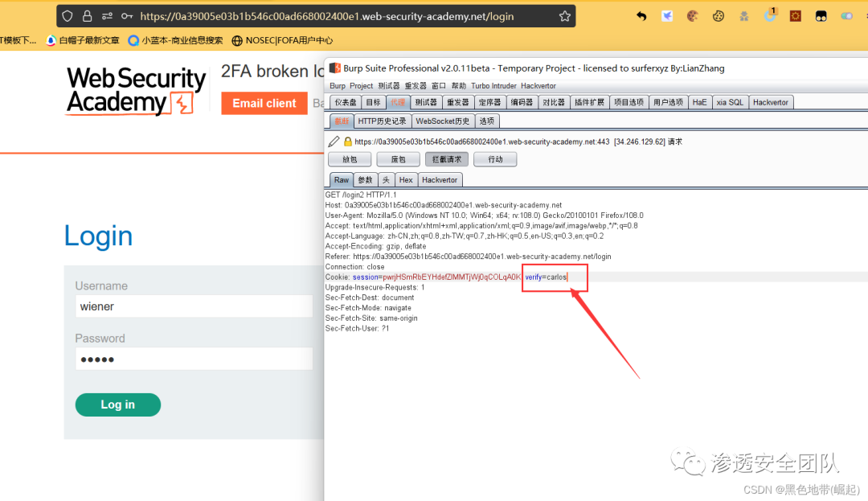Viewport: 868px width, 501px height.
Task: Open the WebSocket历史 sub-tab
Action: 442,121
